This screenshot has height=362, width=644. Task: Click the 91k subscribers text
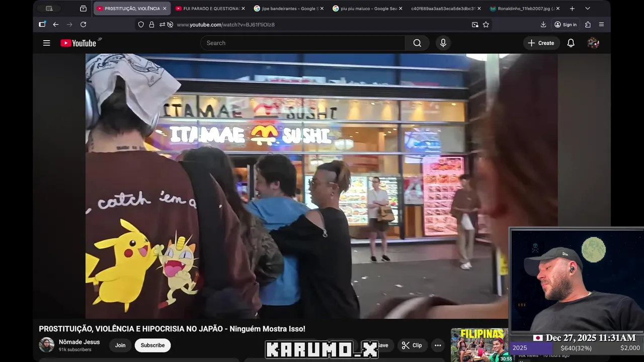pyautogui.click(x=75, y=349)
